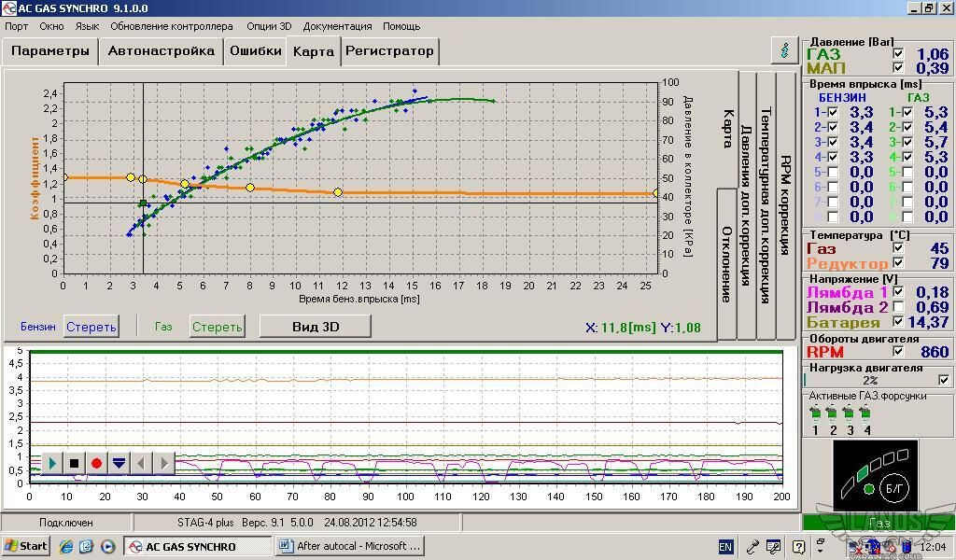Image resolution: width=956 pixels, height=560 pixels.
Task: Open the Порт menu
Action: (x=16, y=26)
